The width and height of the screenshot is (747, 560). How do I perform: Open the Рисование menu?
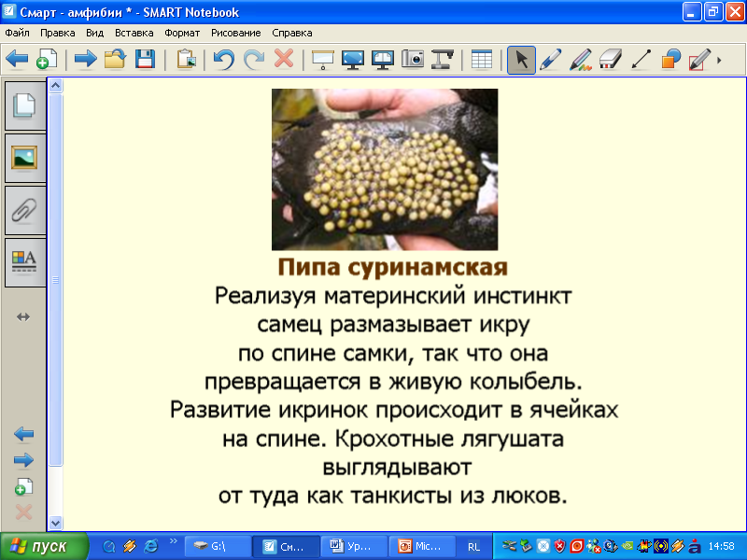[x=236, y=33]
